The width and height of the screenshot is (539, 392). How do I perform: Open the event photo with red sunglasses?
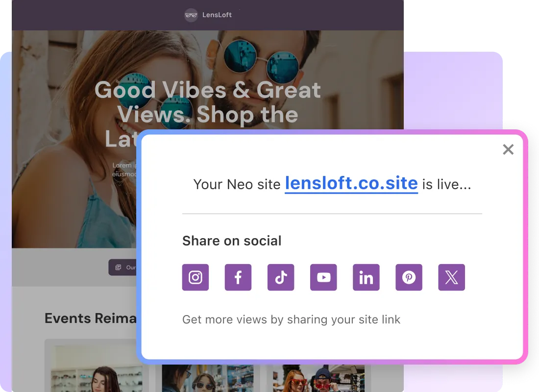318,378
